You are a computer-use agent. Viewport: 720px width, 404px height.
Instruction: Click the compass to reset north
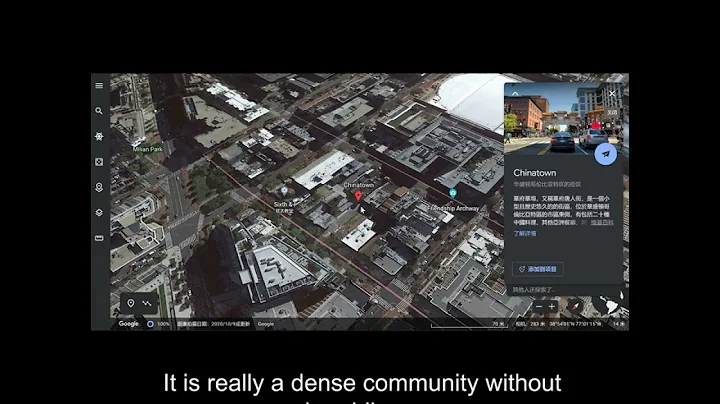click(575, 306)
